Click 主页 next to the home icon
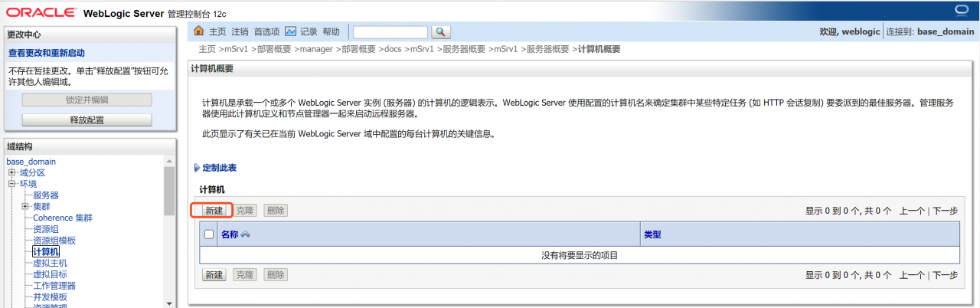The height and width of the screenshot is (308, 980). click(x=217, y=31)
